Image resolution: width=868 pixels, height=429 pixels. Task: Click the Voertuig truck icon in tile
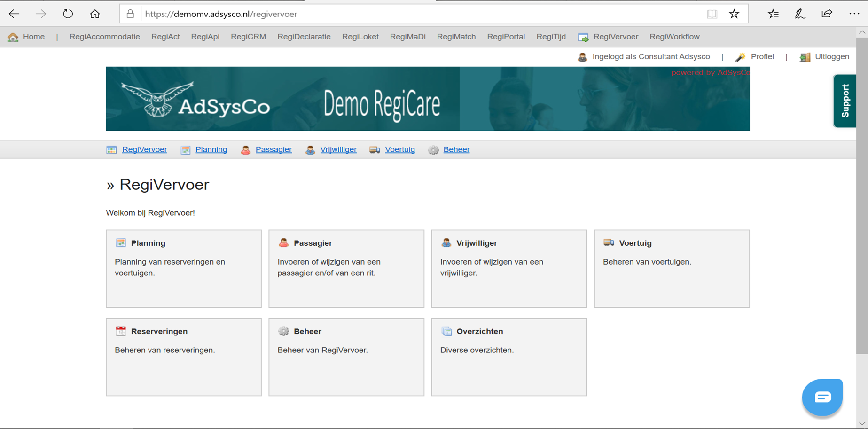point(609,242)
